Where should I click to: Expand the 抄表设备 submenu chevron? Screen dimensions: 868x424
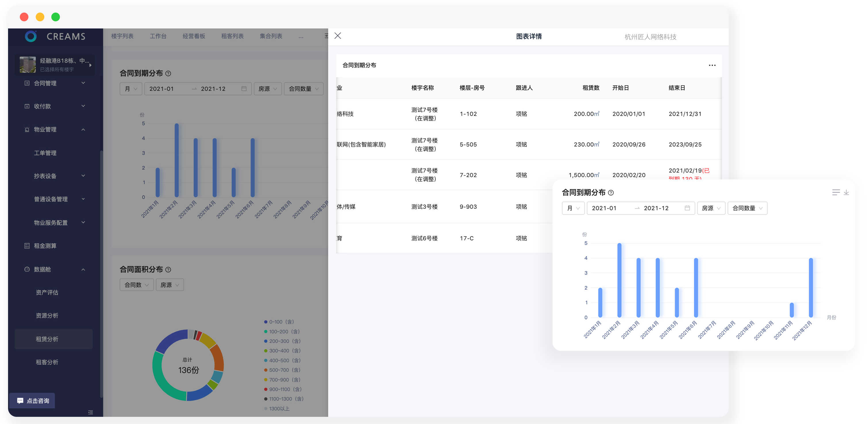coord(83,176)
